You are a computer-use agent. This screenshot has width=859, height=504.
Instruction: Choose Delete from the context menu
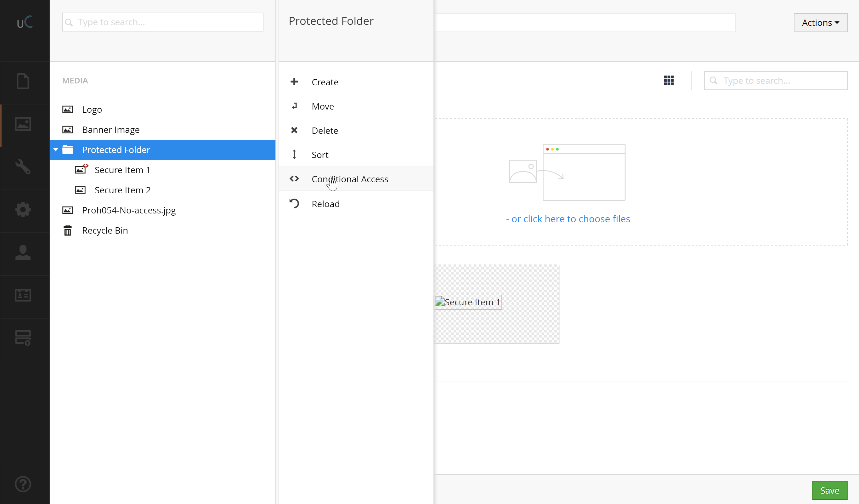(x=356, y=130)
